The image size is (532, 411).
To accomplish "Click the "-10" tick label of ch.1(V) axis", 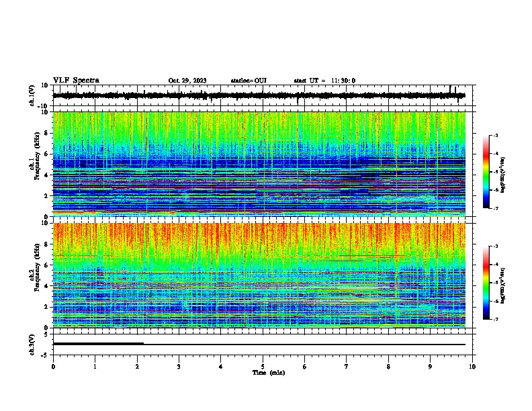I will click(43, 106).
